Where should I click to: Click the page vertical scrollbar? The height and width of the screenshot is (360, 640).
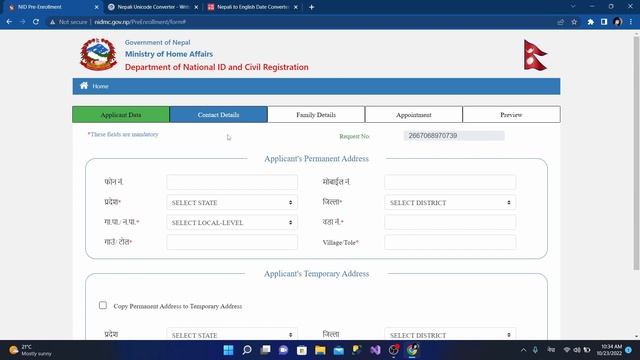point(636,153)
